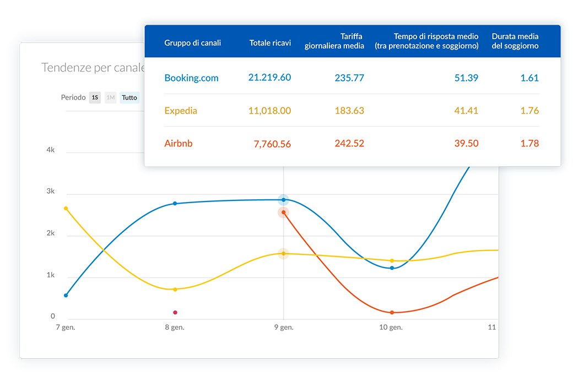This screenshot has width=573, height=392.
Task: Sort by Durata media del soggiorno header
Action: point(515,41)
